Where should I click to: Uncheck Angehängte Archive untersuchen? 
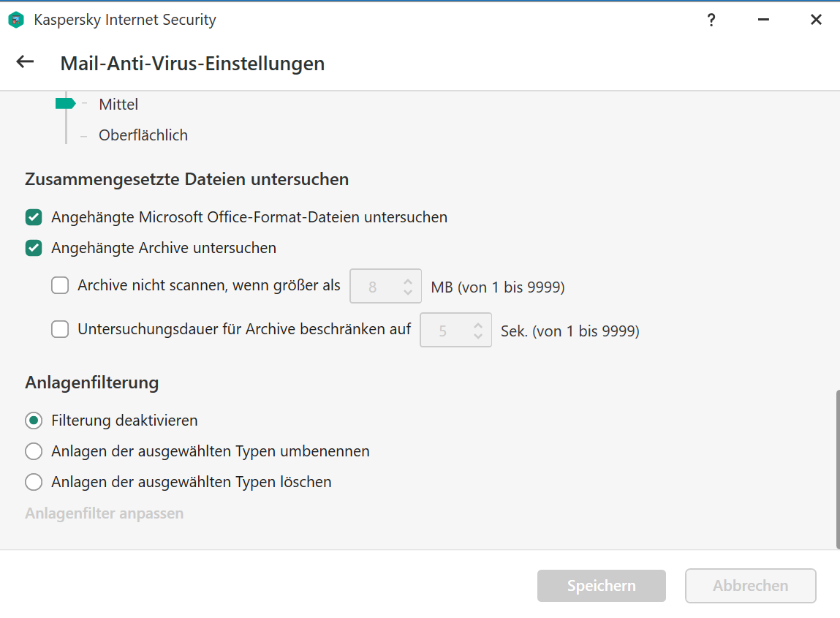[x=34, y=248]
